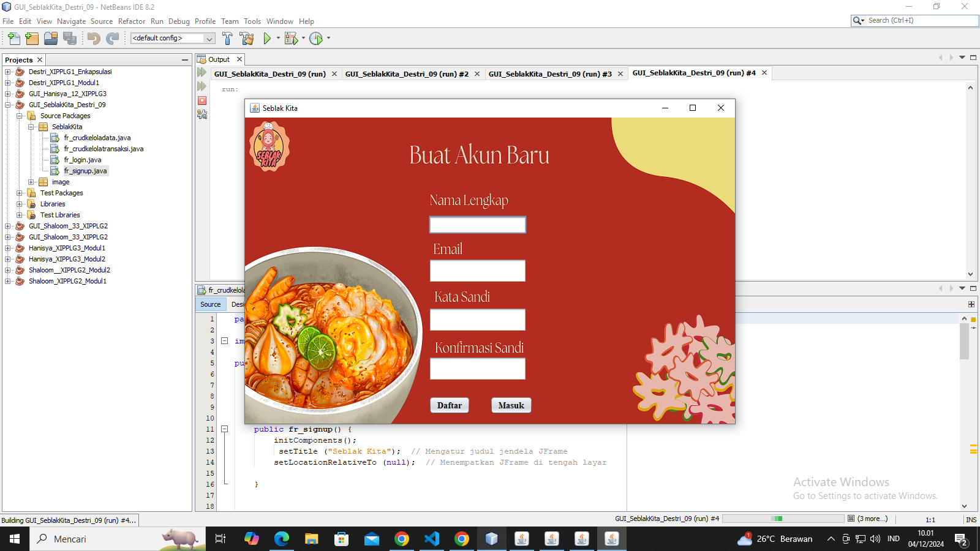Click the build progress bar in the status bar

click(783, 519)
